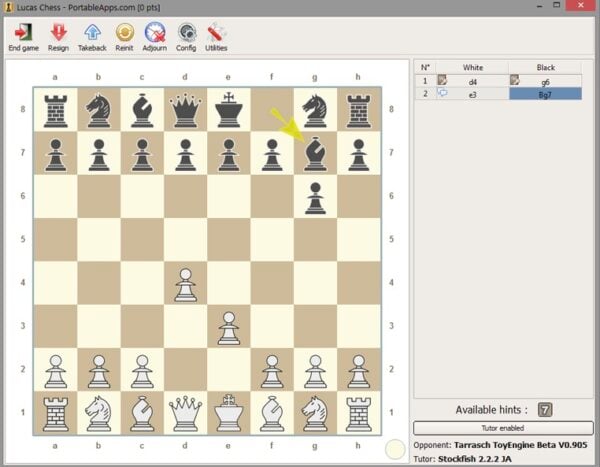Resign the game using the Resign icon
600x467 pixels.
[x=58, y=35]
